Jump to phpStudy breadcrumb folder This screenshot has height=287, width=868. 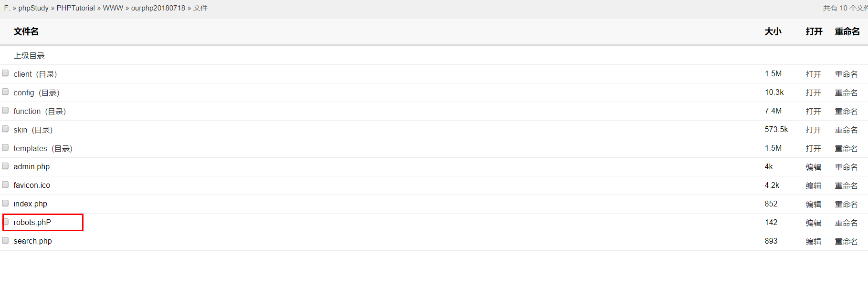pyautogui.click(x=33, y=8)
